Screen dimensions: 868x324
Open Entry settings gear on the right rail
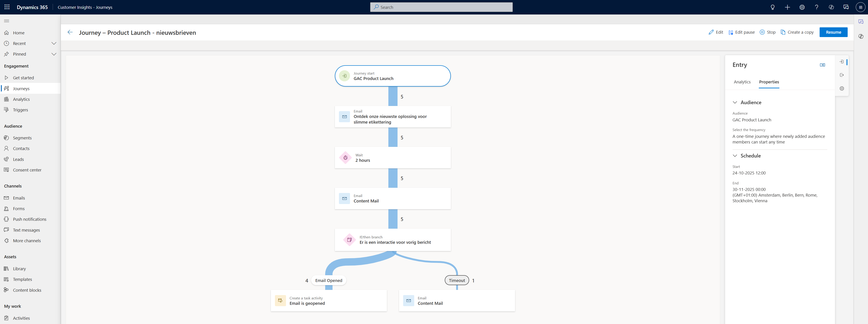tap(842, 88)
